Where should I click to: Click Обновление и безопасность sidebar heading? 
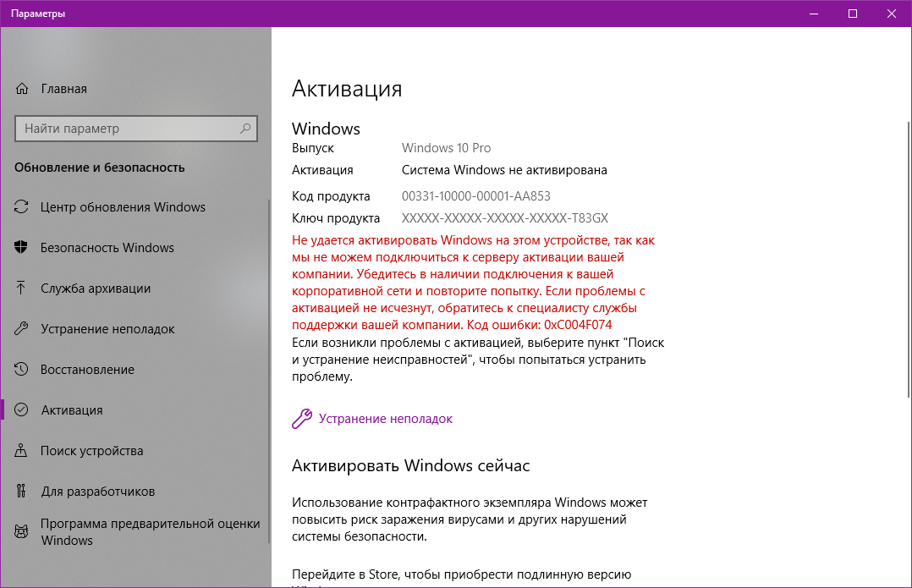[100, 168]
